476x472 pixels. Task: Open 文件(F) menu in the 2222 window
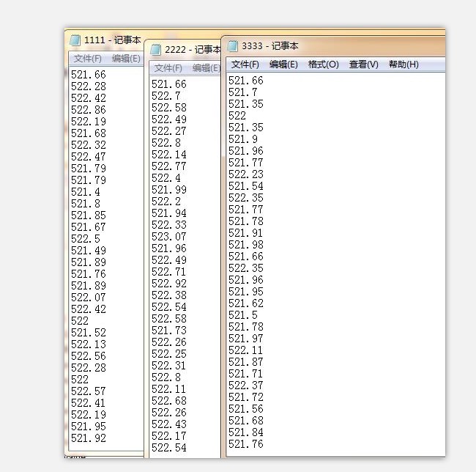click(168, 68)
